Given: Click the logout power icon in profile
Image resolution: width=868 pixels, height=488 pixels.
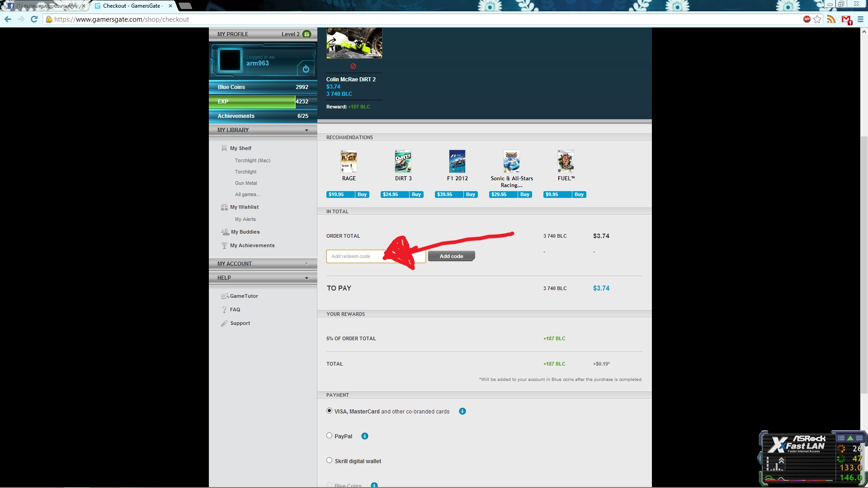Looking at the screenshot, I should tap(306, 69).
